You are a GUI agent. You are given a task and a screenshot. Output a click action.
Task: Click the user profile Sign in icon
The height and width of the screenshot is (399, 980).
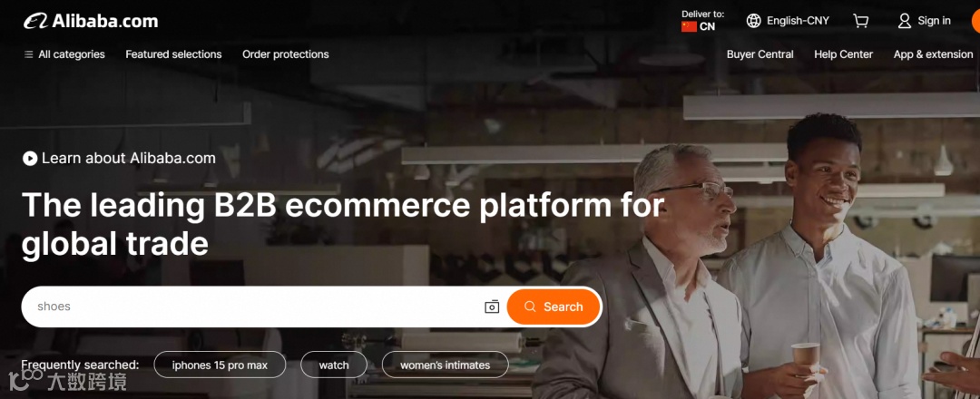pos(905,21)
